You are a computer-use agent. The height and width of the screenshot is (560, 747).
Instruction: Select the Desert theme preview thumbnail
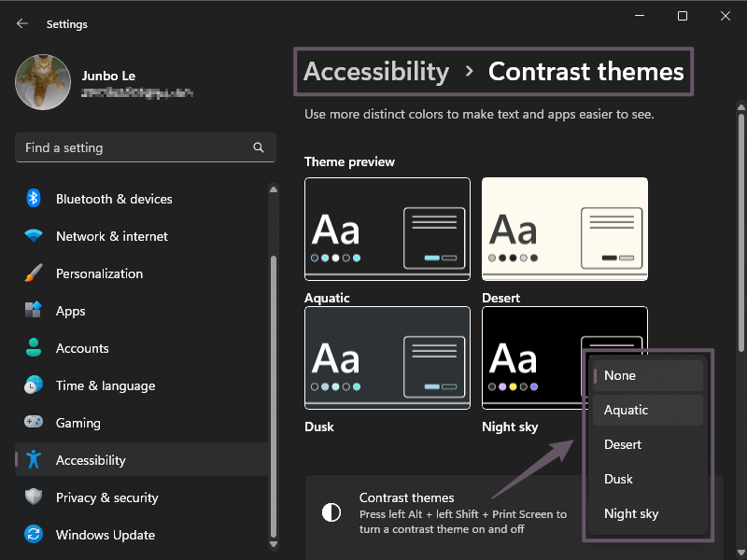click(565, 229)
